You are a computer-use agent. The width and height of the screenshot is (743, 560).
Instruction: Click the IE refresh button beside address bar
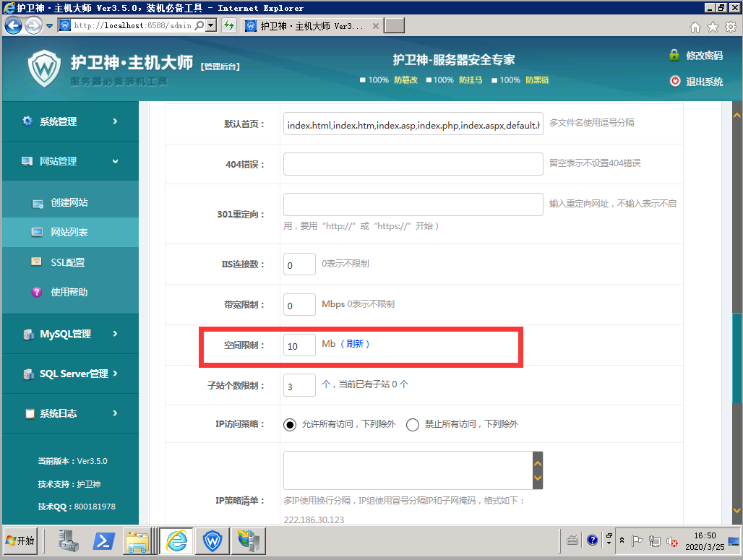[x=229, y=26]
